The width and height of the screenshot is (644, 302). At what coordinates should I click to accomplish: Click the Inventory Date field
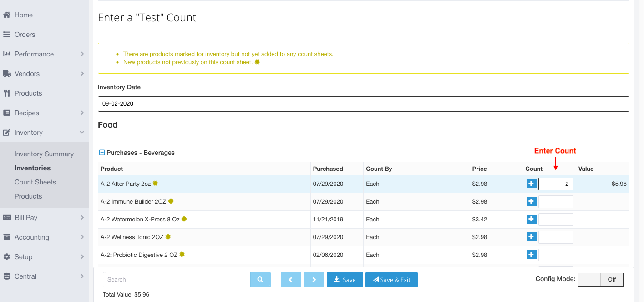[363, 104]
